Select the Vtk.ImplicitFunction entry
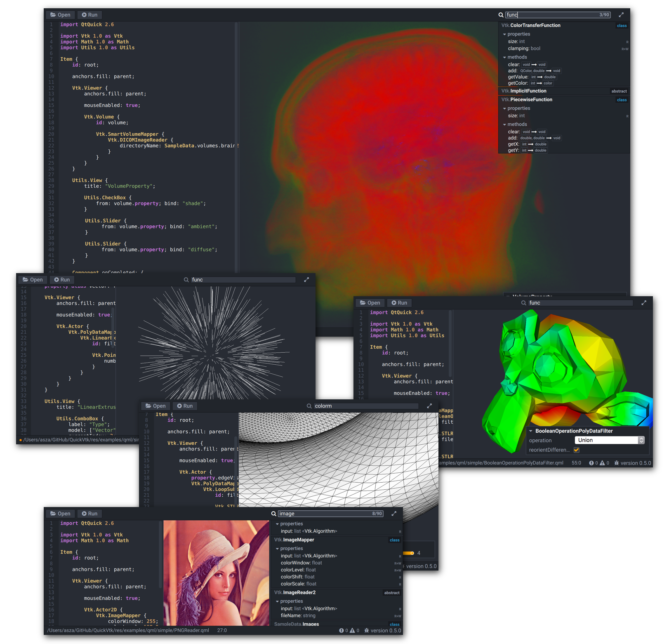The height and width of the screenshot is (644, 669). click(564, 91)
